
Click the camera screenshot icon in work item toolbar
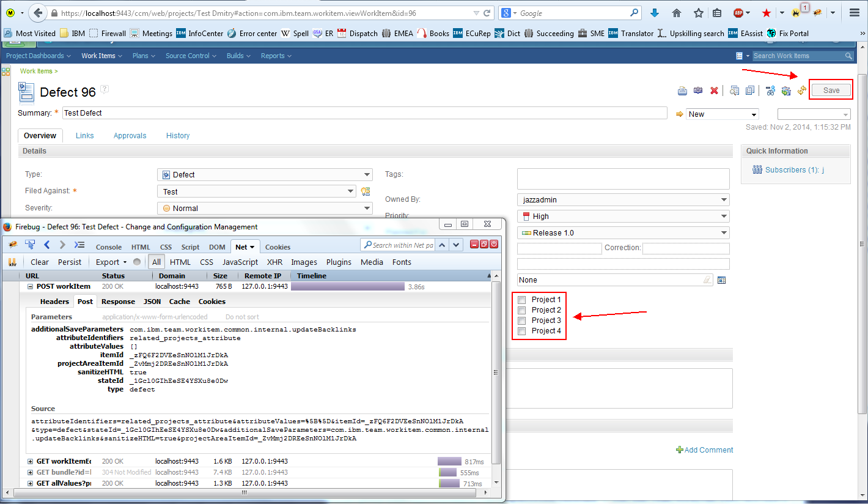[698, 91]
